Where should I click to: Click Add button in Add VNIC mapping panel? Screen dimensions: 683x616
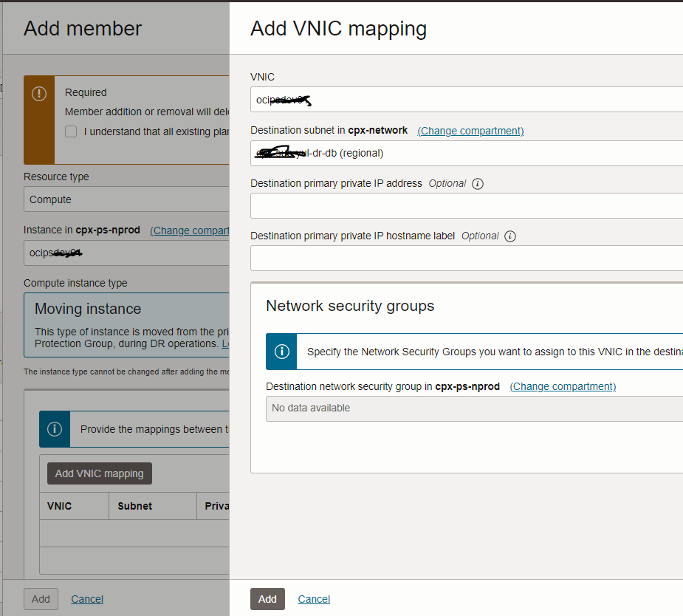point(267,599)
